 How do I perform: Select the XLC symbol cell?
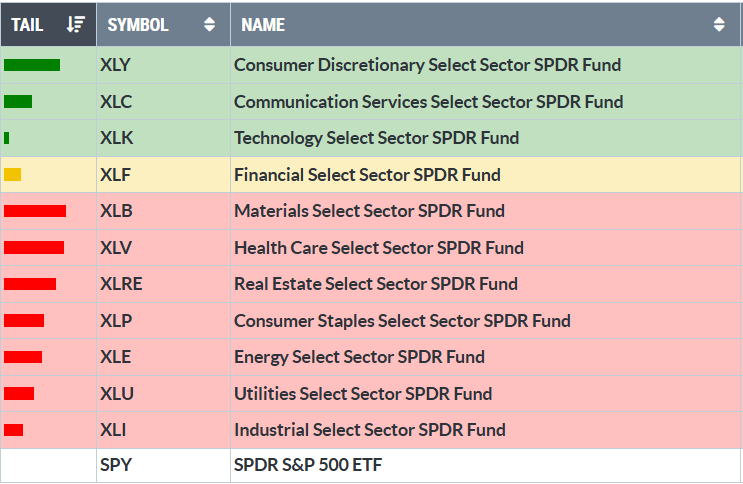(116, 102)
